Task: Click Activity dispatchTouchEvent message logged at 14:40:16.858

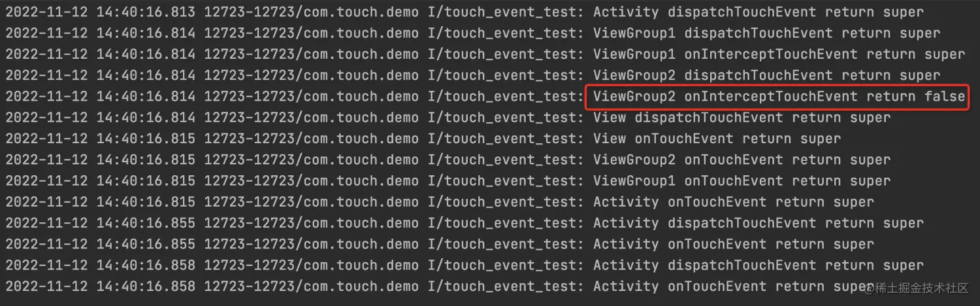Action: 759,265
